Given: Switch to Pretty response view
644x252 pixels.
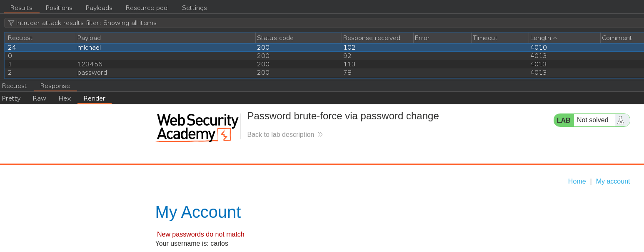Looking at the screenshot, I should point(11,98).
